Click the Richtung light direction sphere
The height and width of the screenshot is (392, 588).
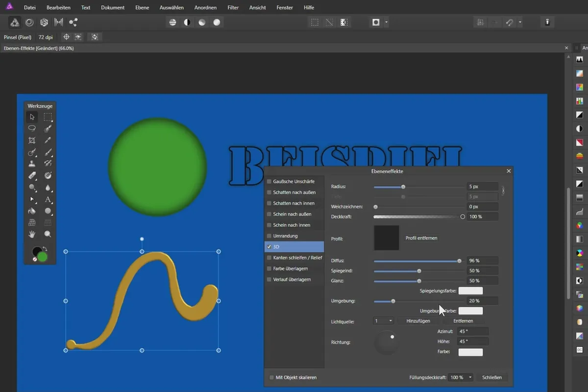[x=386, y=343]
